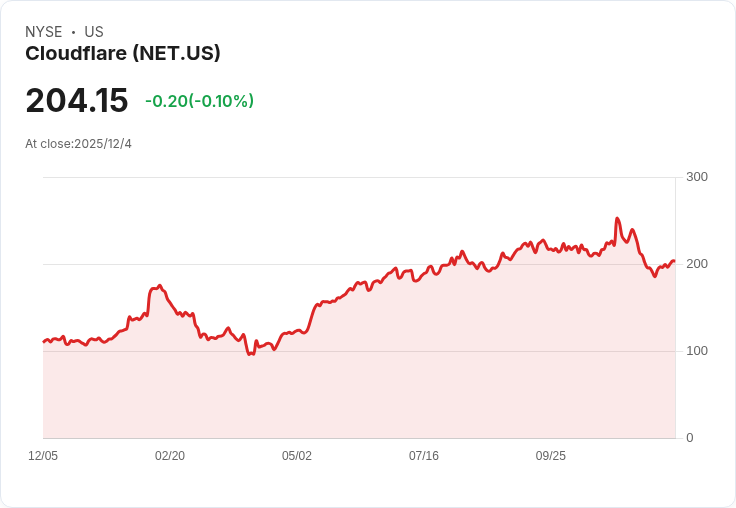Click the leftmost start of the price line
The width and height of the screenshot is (736, 508).
click(43, 342)
